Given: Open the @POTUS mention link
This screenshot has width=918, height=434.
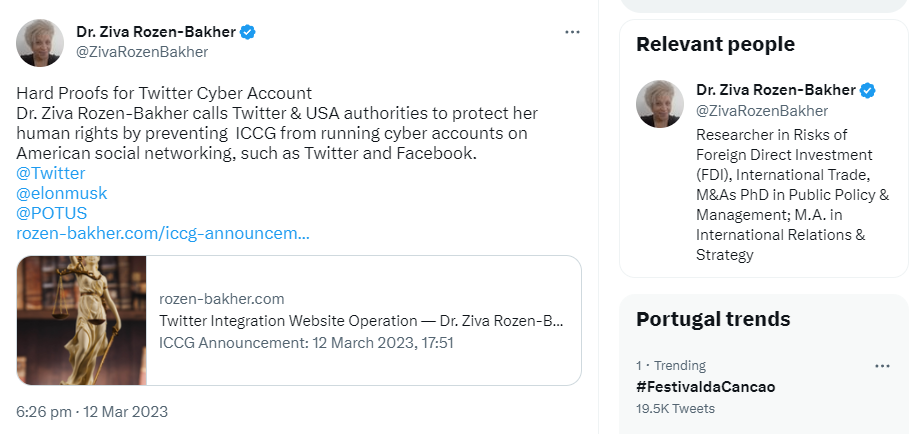Looking at the screenshot, I should [52, 213].
